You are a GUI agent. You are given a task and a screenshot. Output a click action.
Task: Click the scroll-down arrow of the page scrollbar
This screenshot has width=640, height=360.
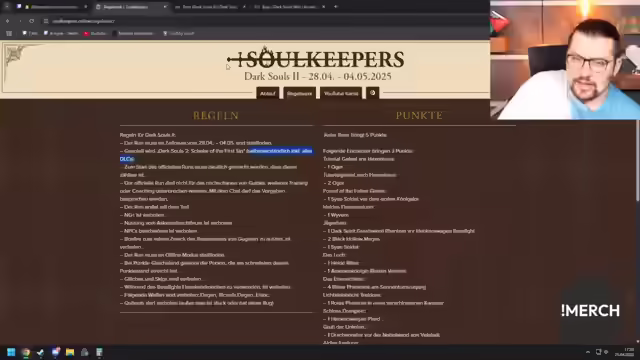(638, 342)
